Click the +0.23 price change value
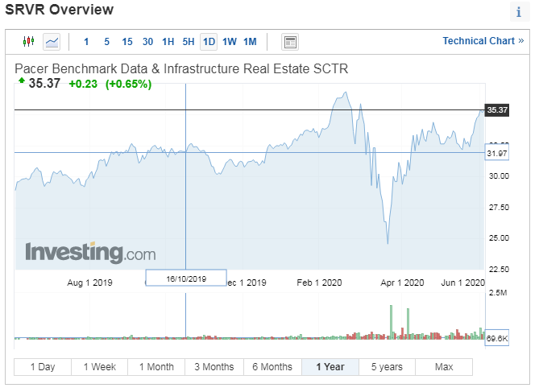The height and width of the screenshot is (392, 539). click(x=83, y=84)
